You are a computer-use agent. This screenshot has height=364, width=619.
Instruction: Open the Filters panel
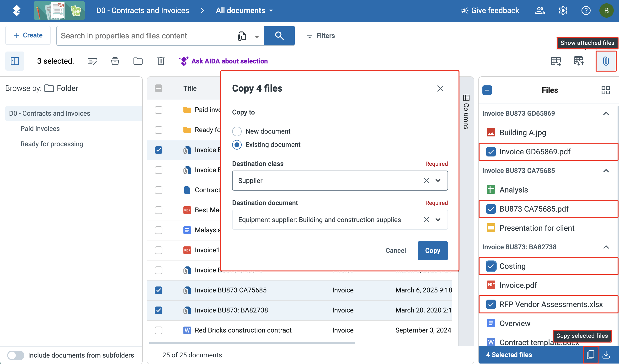click(320, 36)
